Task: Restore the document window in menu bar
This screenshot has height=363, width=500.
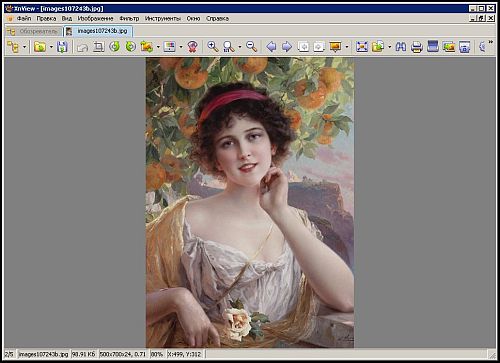Action: pyautogui.click(x=482, y=19)
